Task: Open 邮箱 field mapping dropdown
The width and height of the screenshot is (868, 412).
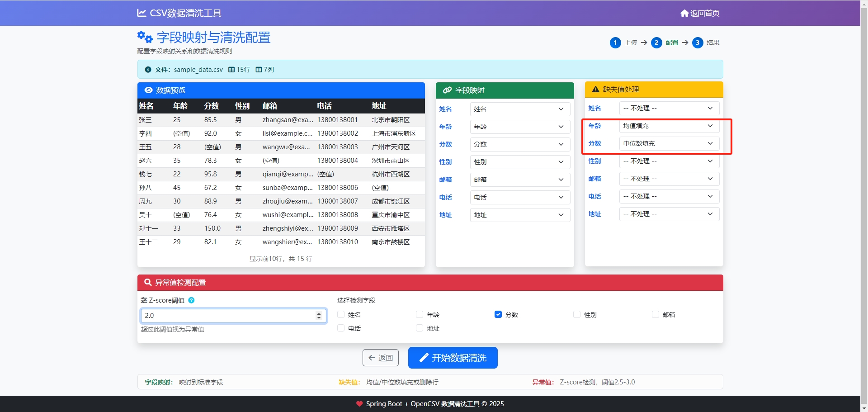Action: pyautogui.click(x=520, y=180)
